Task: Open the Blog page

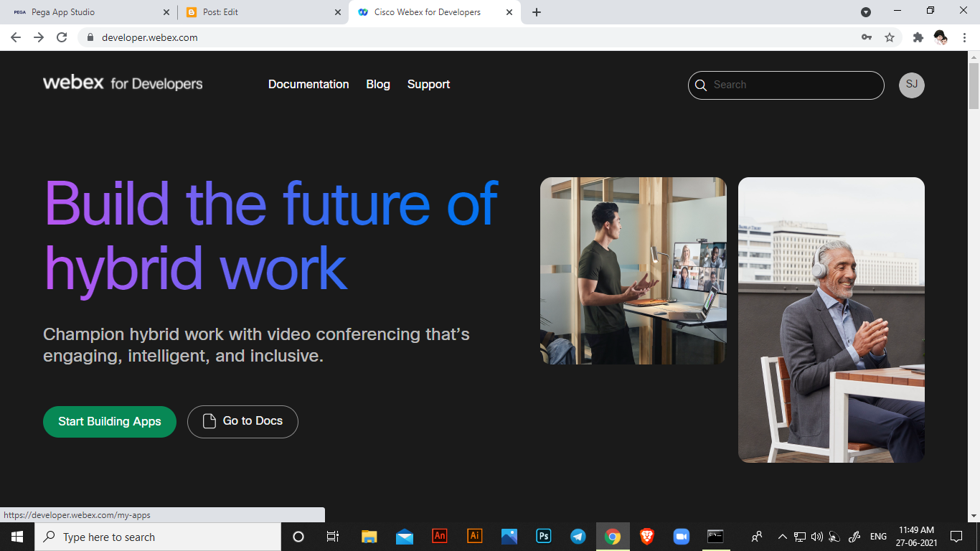Action: point(378,84)
